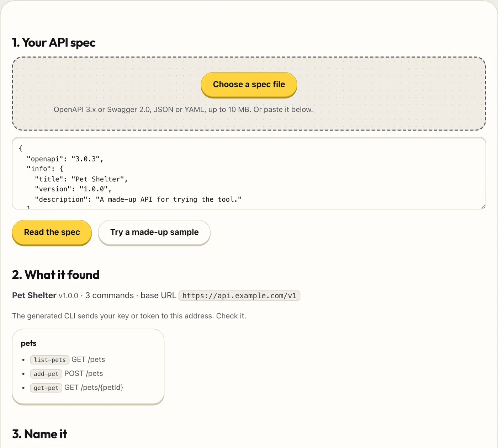This screenshot has width=498, height=448.
Task: Click the '3 commands' count text
Action: tap(110, 295)
